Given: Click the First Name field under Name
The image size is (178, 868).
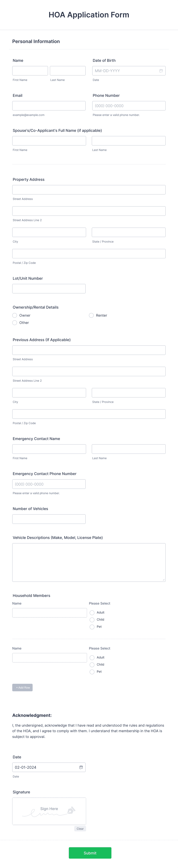Looking at the screenshot, I should (30, 71).
